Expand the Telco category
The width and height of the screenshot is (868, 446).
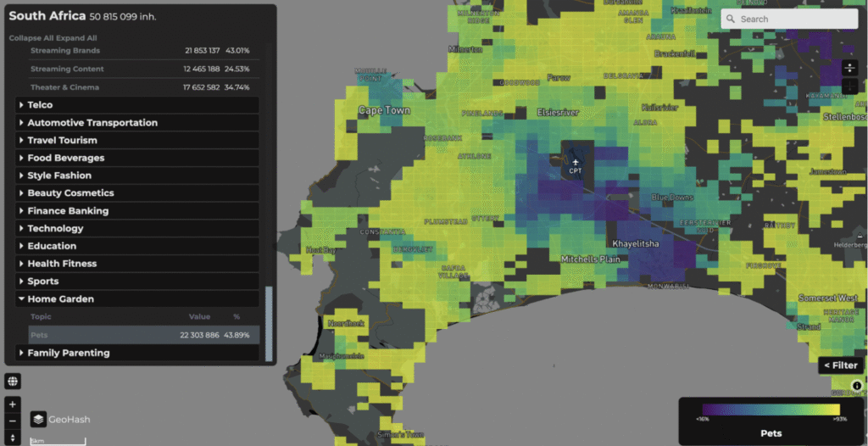click(x=40, y=105)
